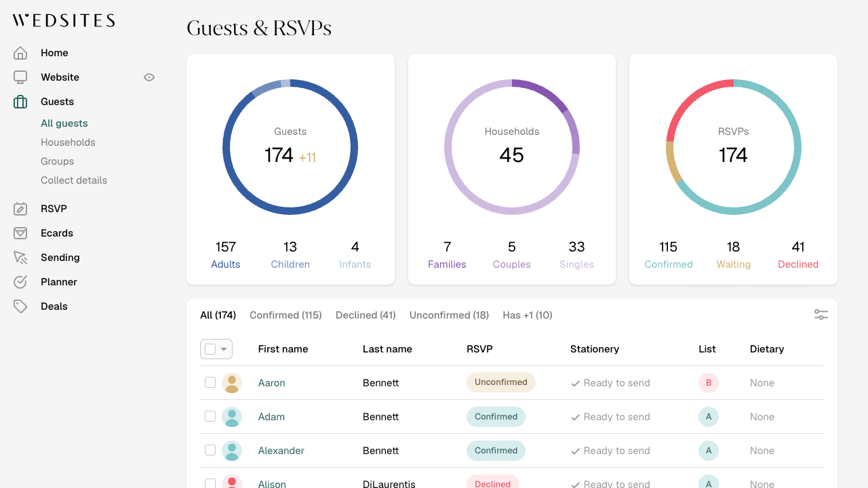
Task: Click the Wedsites logo
Action: pos(64,20)
